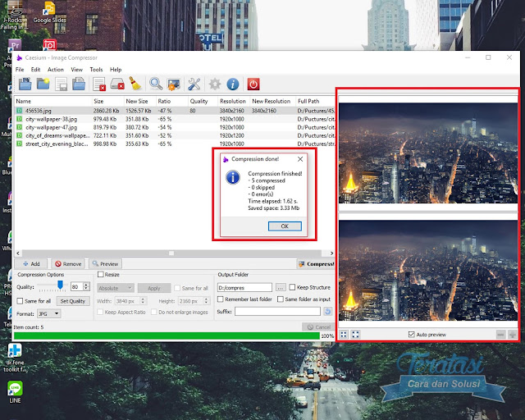Enable Same folder as input checkbox
This screenshot has width=525, height=420.
tap(281, 299)
